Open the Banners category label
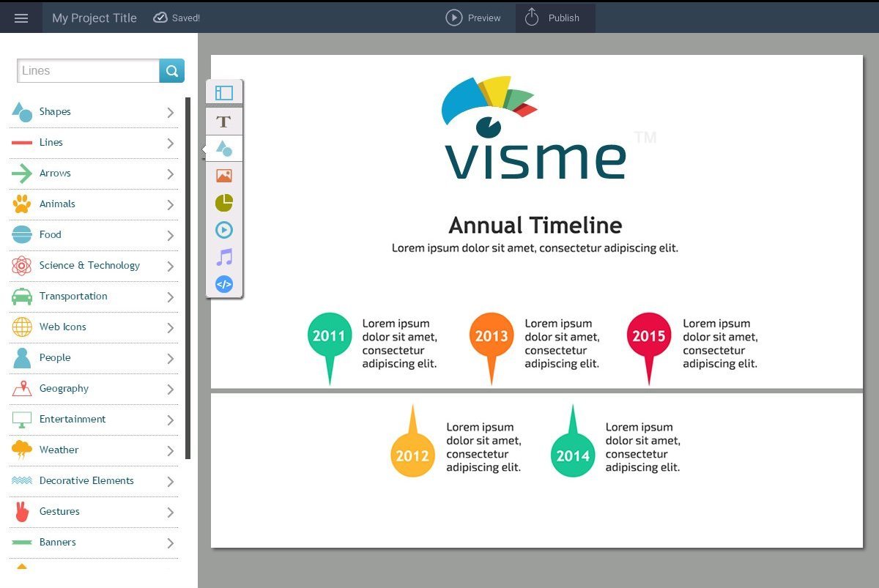 (57, 542)
